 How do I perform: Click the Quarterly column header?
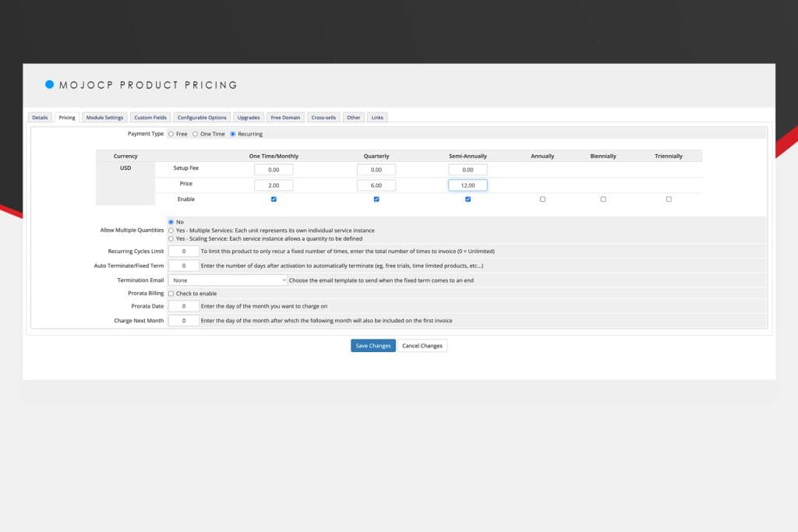[x=376, y=156]
